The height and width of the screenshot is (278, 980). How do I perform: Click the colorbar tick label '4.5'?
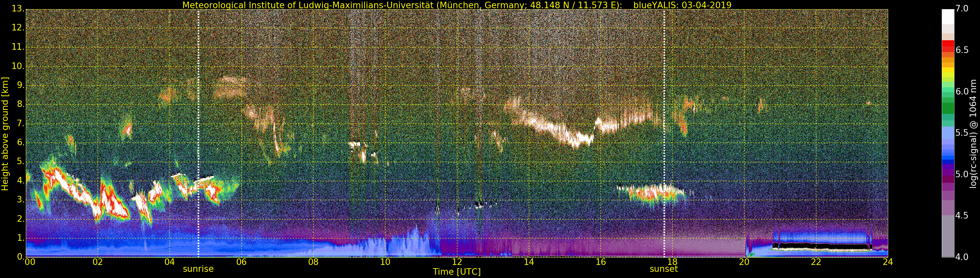tap(962, 216)
